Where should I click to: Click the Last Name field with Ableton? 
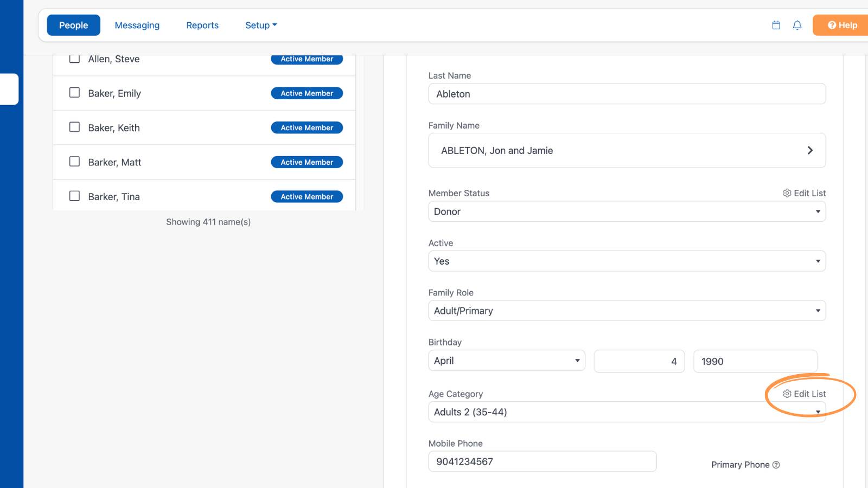[627, 94]
